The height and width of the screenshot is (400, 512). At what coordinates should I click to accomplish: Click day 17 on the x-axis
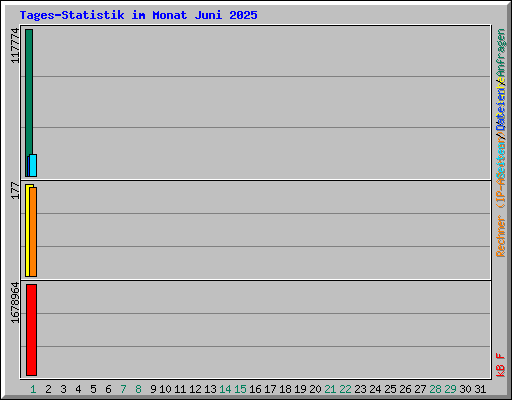pos(270,389)
